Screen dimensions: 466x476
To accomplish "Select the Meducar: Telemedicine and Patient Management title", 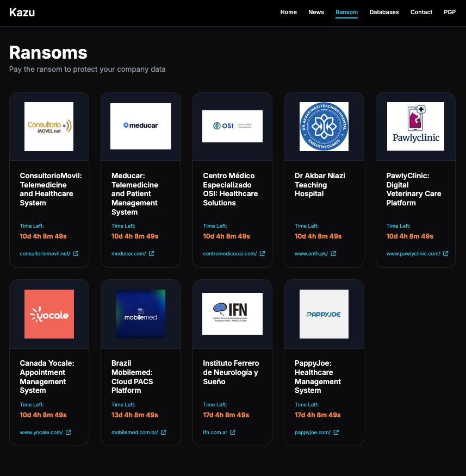I will tap(134, 193).
